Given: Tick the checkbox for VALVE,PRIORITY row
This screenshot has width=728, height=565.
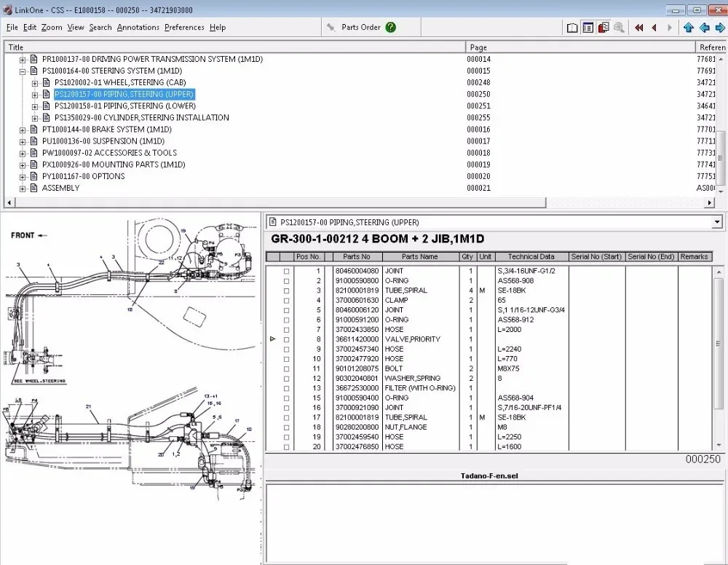Looking at the screenshot, I should pos(286,339).
